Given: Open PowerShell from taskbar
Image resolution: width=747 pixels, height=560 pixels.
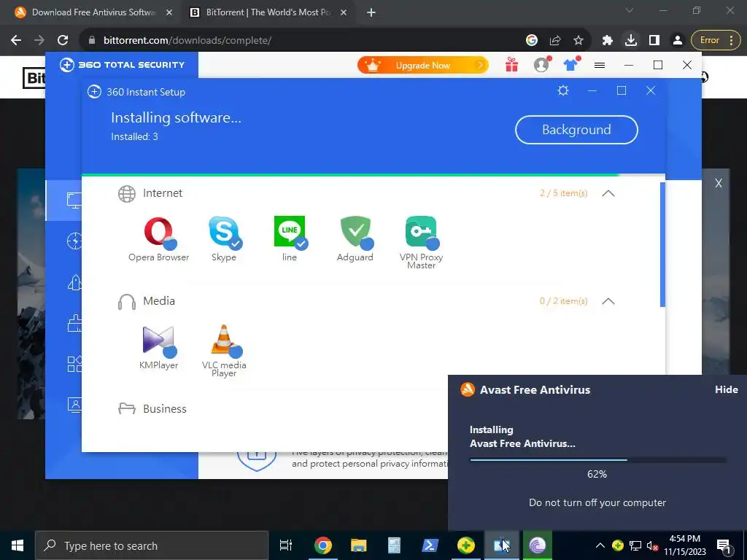Looking at the screenshot, I should coord(430,545).
